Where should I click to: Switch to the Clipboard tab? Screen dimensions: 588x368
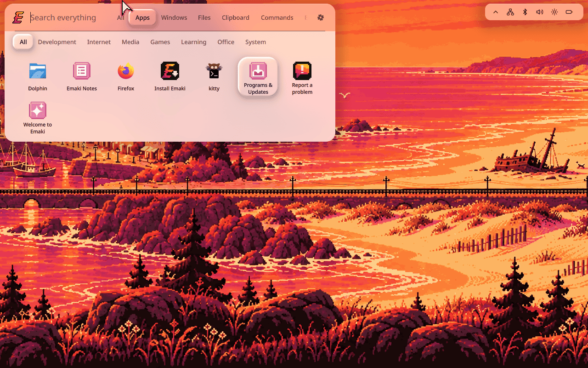pos(236,17)
